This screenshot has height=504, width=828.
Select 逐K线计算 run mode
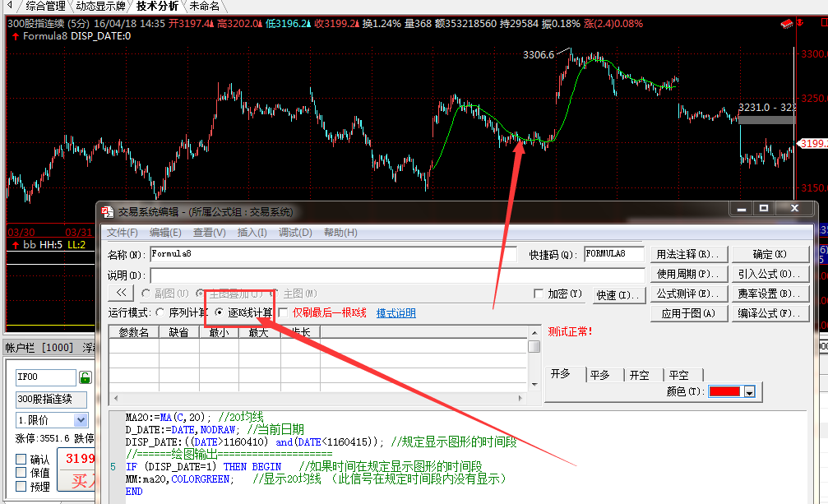click(219, 313)
